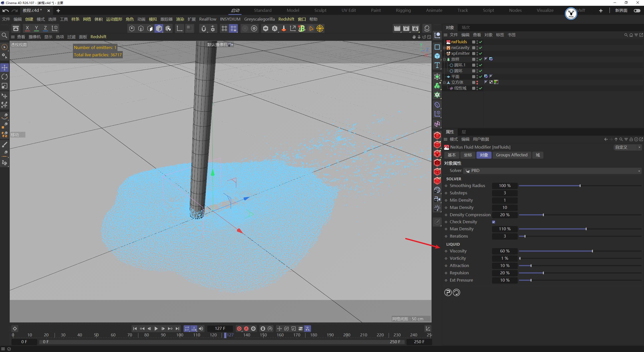This screenshot has height=352, width=644.
Task: Enable snapping with the magnet toolbar icon
Action: [x=204, y=28]
